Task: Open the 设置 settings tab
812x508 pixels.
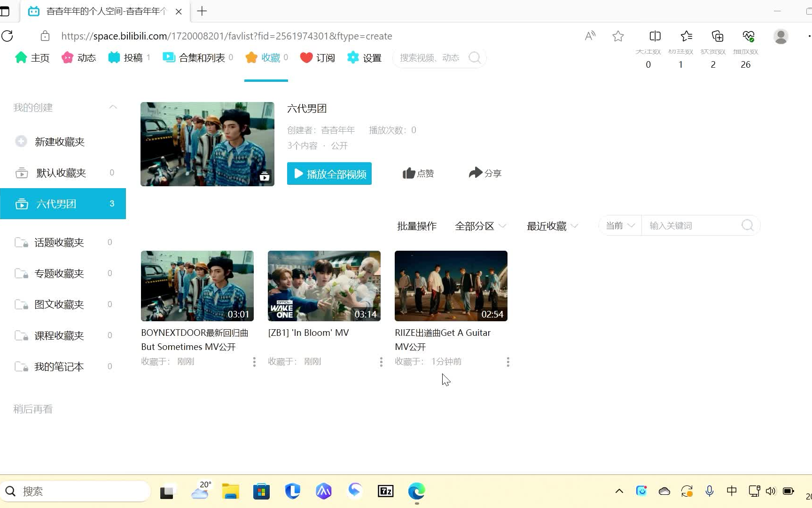Action: (x=364, y=57)
